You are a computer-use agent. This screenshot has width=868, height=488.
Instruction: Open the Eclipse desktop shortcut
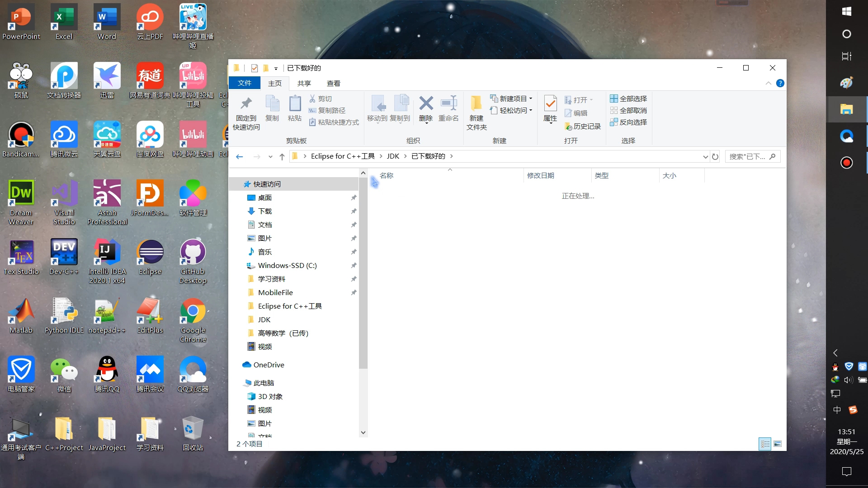(x=150, y=258)
